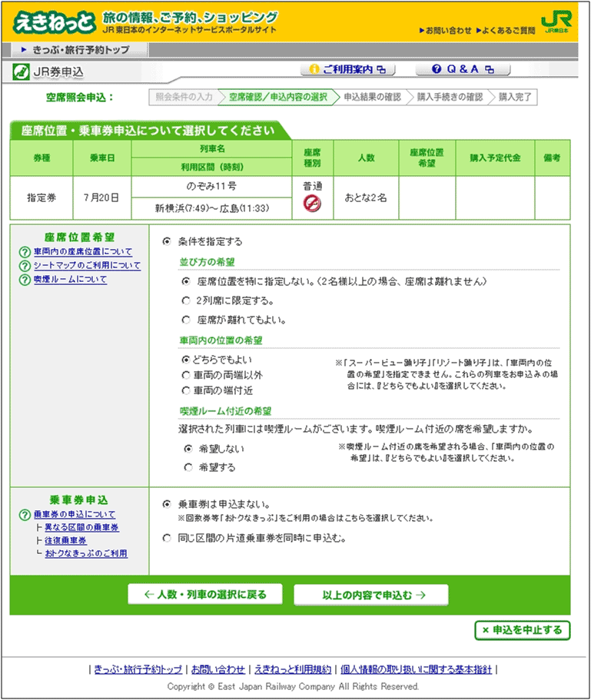Click 空席確認/申込内容の選択 step
The image size is (591, 700).
pyautogui.click(x=277, y=97)
